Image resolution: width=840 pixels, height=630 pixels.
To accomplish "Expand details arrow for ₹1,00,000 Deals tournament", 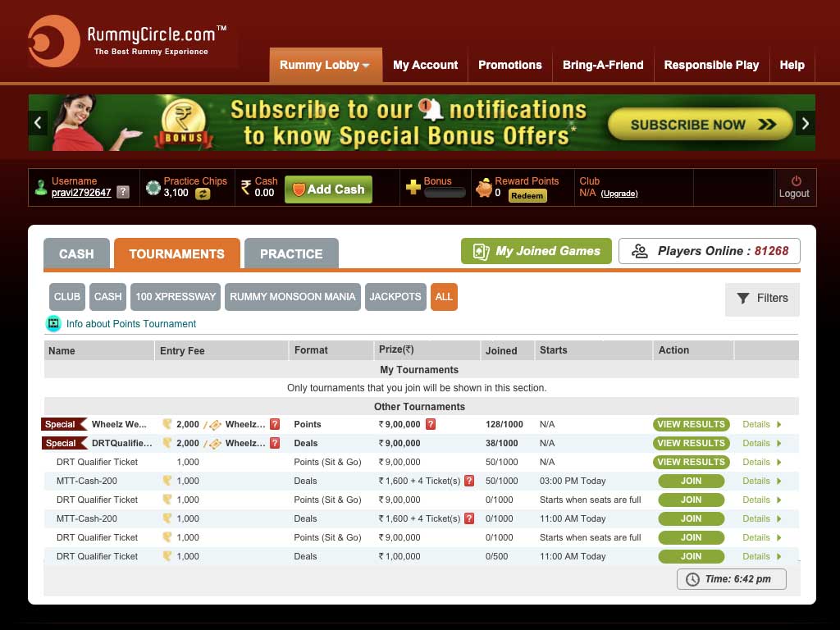I will click(x=779, y=557).
